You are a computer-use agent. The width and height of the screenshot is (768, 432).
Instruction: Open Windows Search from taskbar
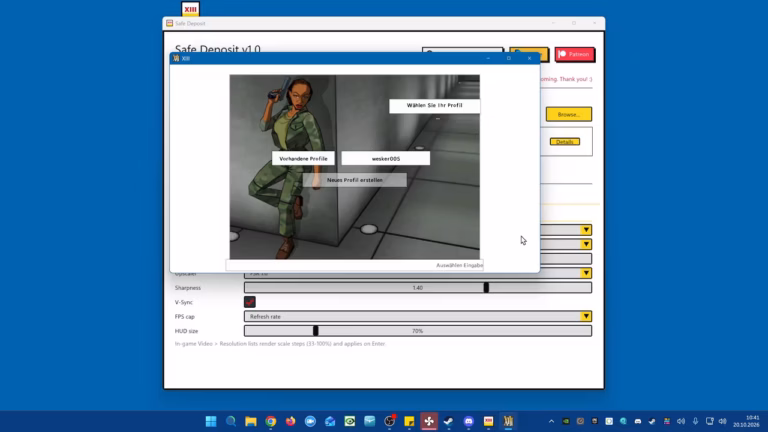(231, 421)
